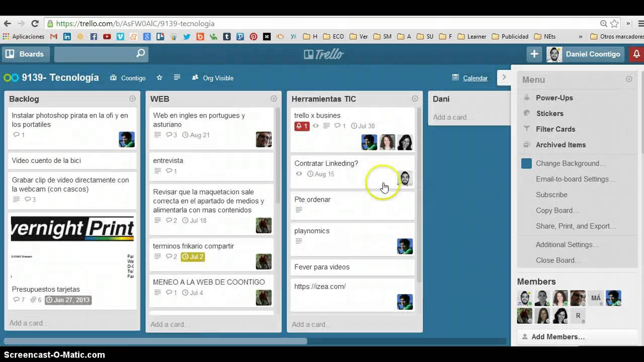Click the MÁ member initials avatar
Viewport: 644px width, 362px height.
point(596,298)
